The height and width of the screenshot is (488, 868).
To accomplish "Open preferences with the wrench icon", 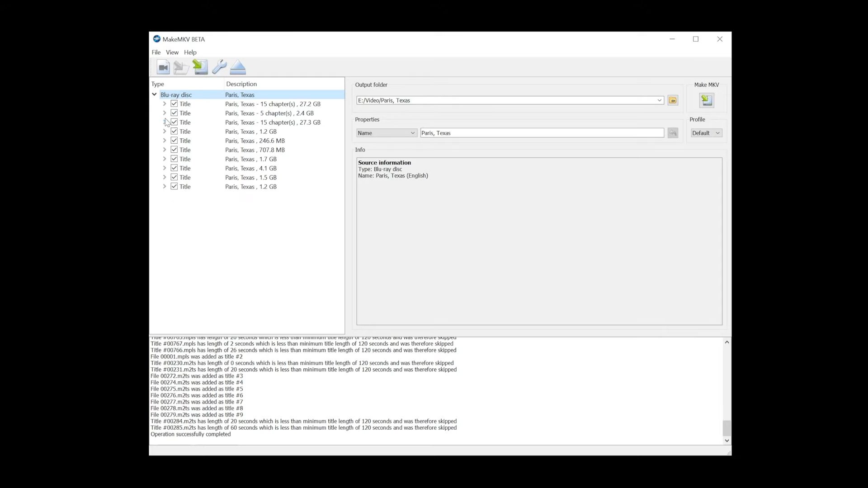I will click(x=219, y=67).
